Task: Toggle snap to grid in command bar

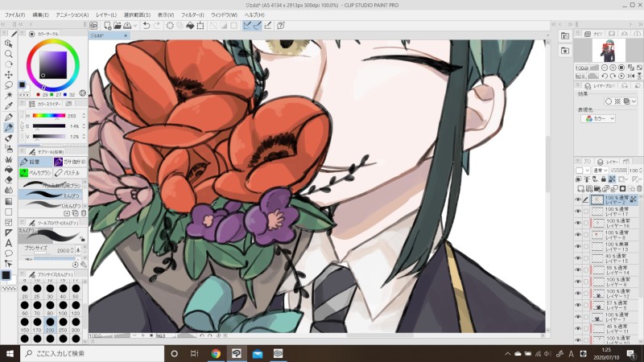Action: click(x=268, y=26)
